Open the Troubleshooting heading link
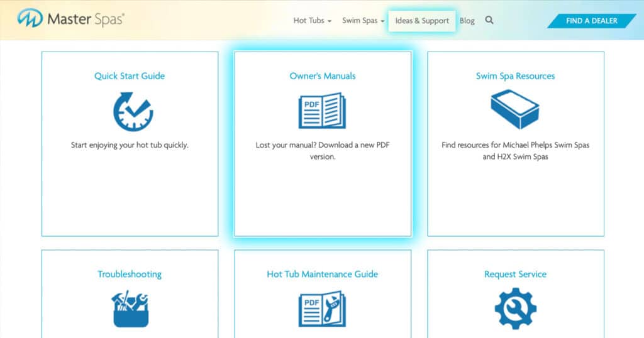The image size is (644, 338). 130,274
